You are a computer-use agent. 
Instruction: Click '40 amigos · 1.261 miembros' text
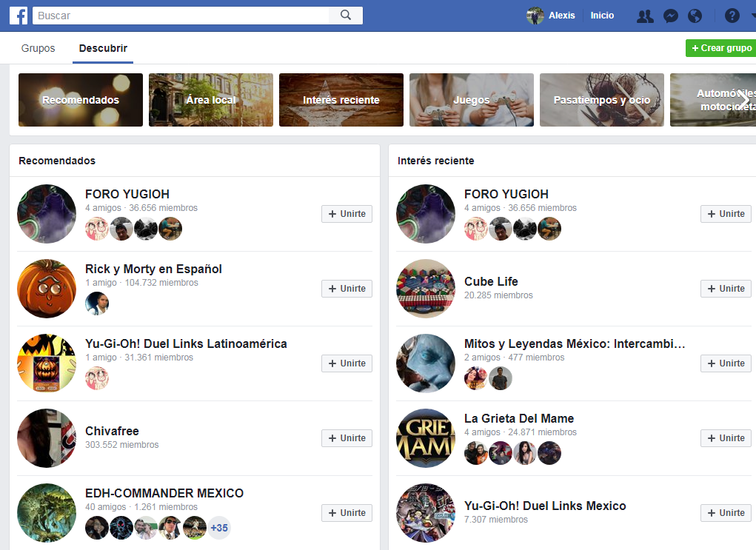[x=141, y=507]
